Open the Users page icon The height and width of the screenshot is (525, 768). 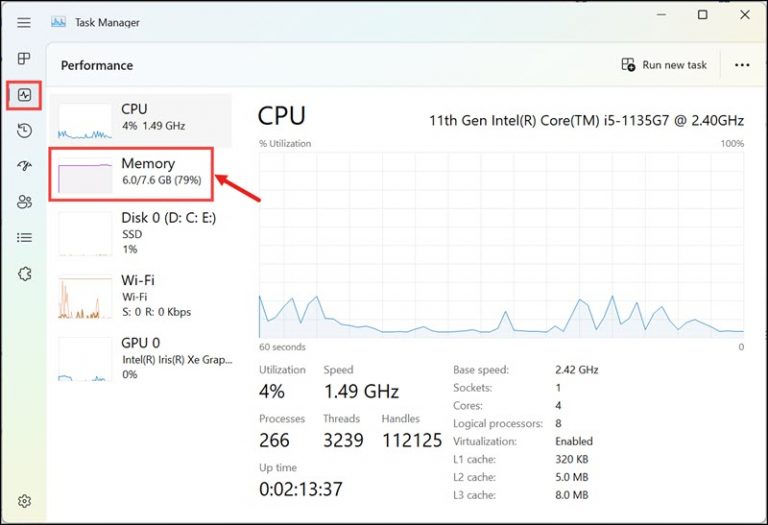[x=24, y=202]
